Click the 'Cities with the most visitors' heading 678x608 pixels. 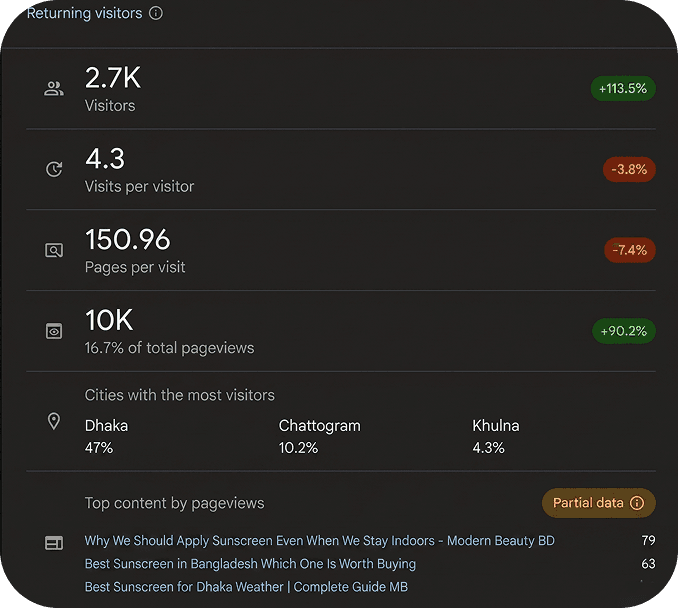point(179,395)
